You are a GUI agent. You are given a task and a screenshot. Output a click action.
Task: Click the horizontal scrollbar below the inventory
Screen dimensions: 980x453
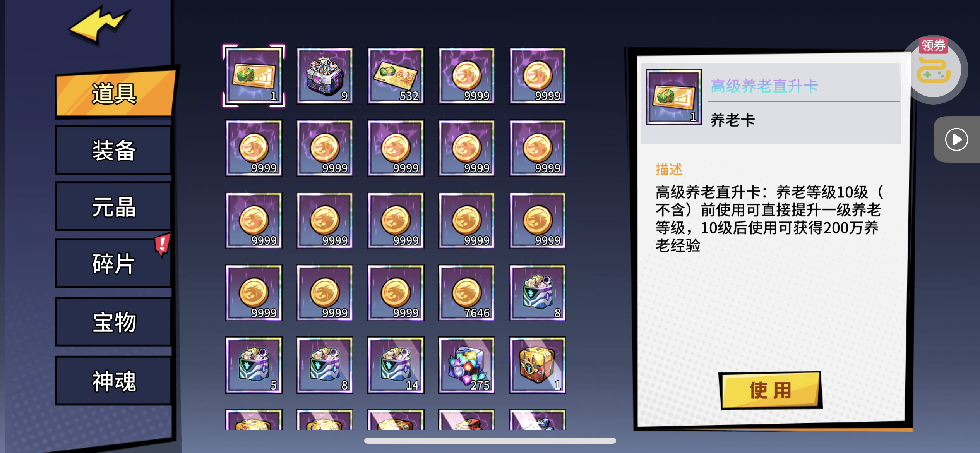pos(490,441)
